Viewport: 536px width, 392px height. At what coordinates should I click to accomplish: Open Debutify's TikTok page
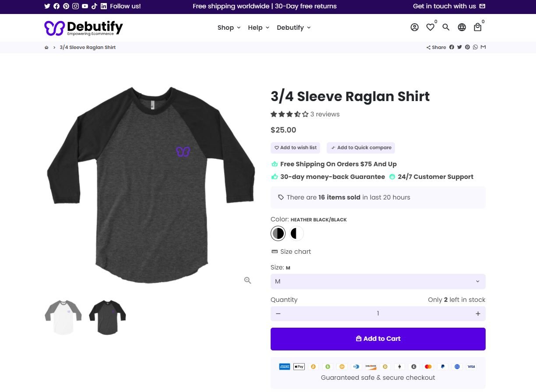[94, 6]
